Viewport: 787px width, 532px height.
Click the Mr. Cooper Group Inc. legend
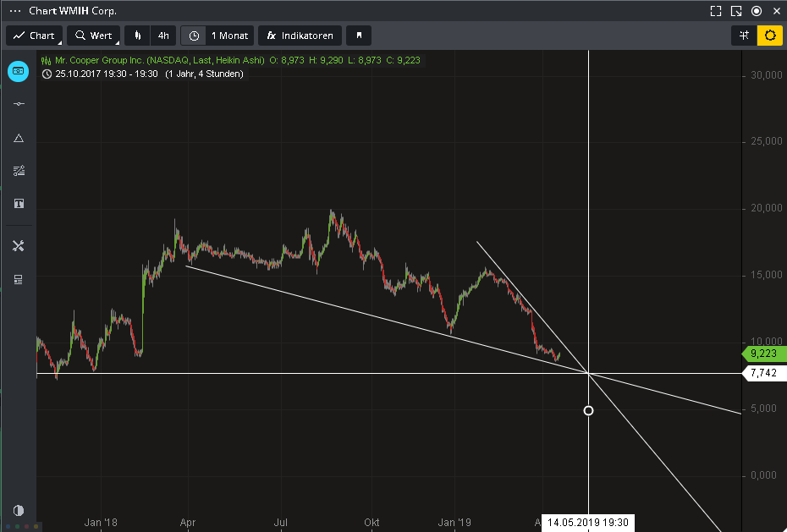tap(160, 60)
